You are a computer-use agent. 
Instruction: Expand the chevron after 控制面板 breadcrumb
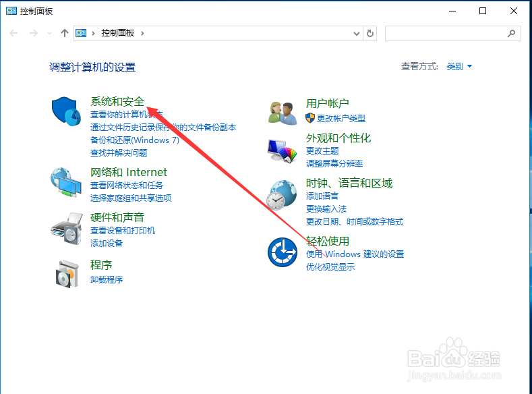pyautogui.click(x=142, y=33)
